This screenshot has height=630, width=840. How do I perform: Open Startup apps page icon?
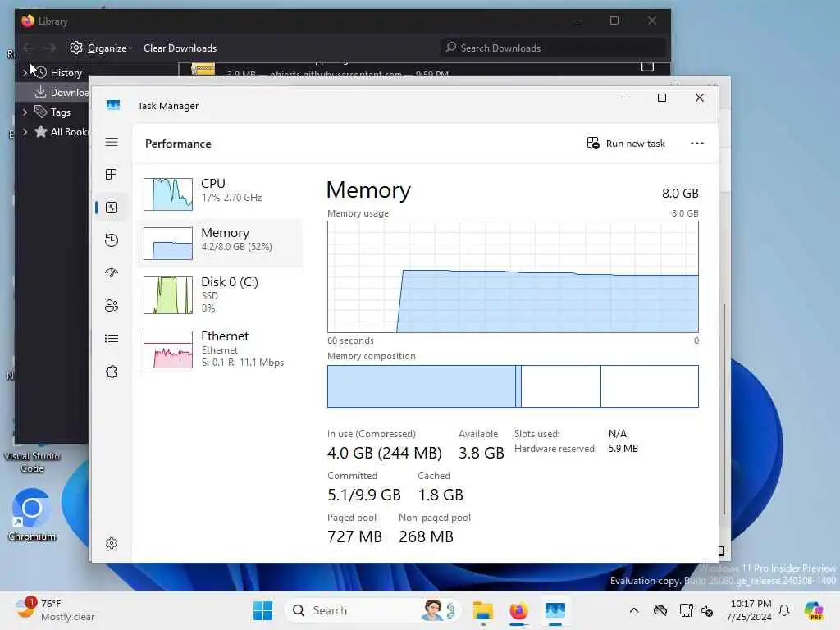112,272
